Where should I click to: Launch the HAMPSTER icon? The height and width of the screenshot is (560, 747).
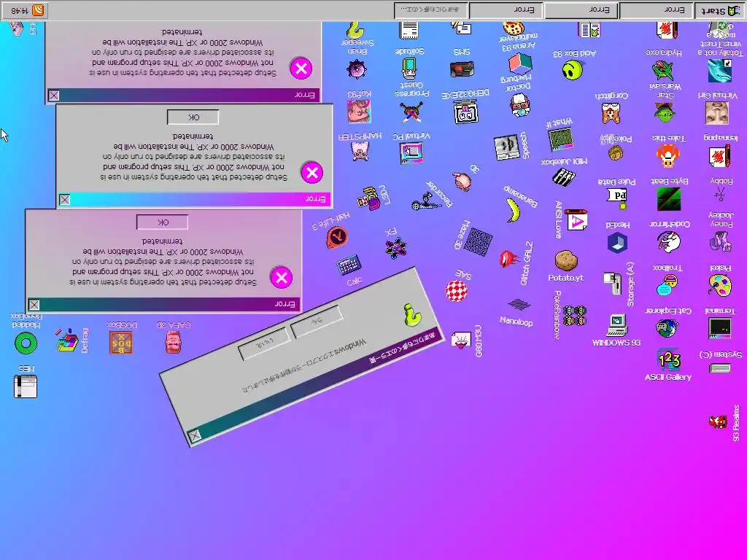360,152
